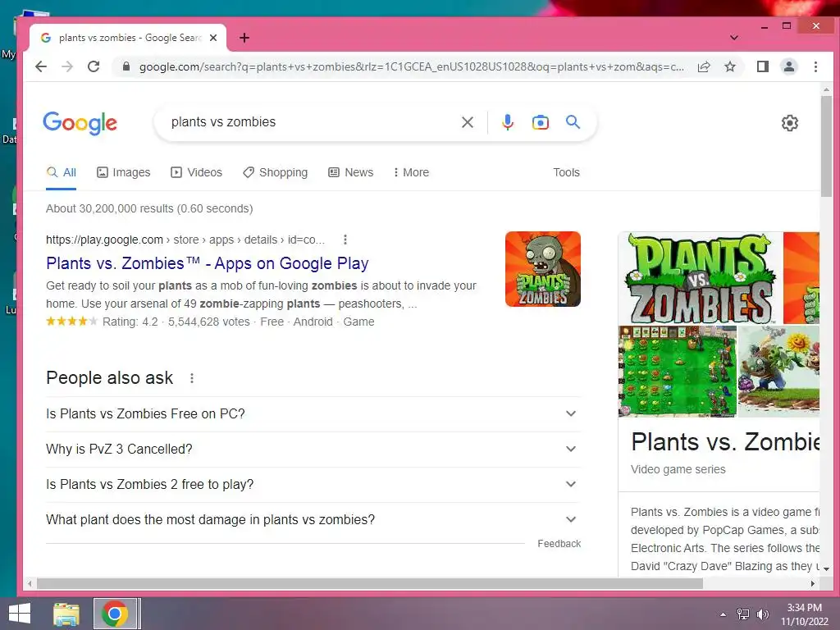Image resolution: width=840 pixels, height=630 pixels.
Task: Open the zombie and sunflower artwork image
Action: coord(778,372)
